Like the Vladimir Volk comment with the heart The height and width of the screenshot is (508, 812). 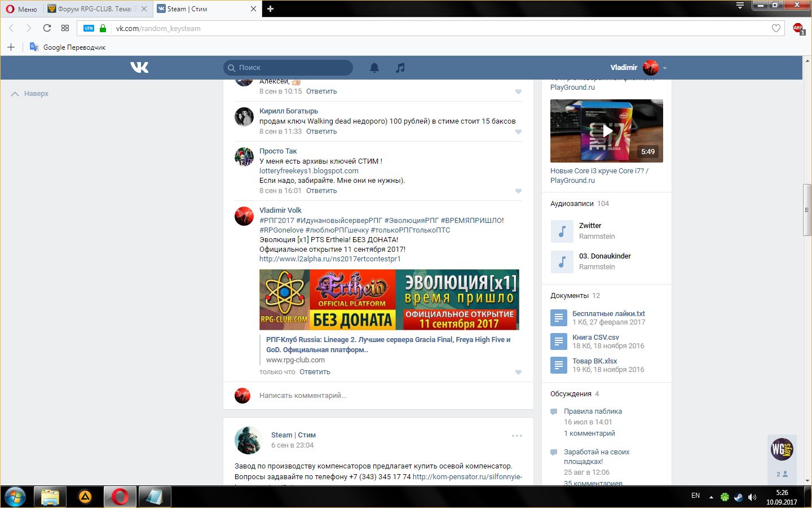pos(518,373)
